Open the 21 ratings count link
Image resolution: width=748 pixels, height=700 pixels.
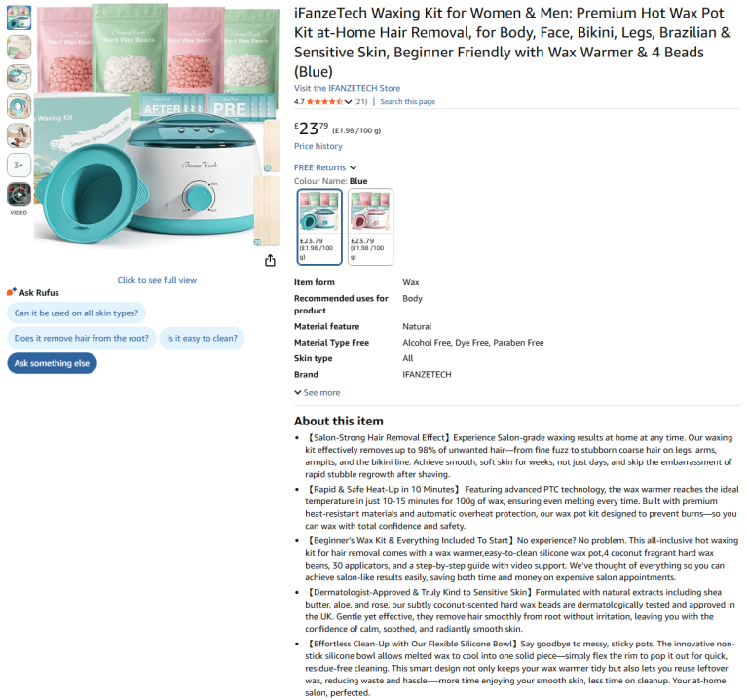pyautogui.click(x=360, y=101)
